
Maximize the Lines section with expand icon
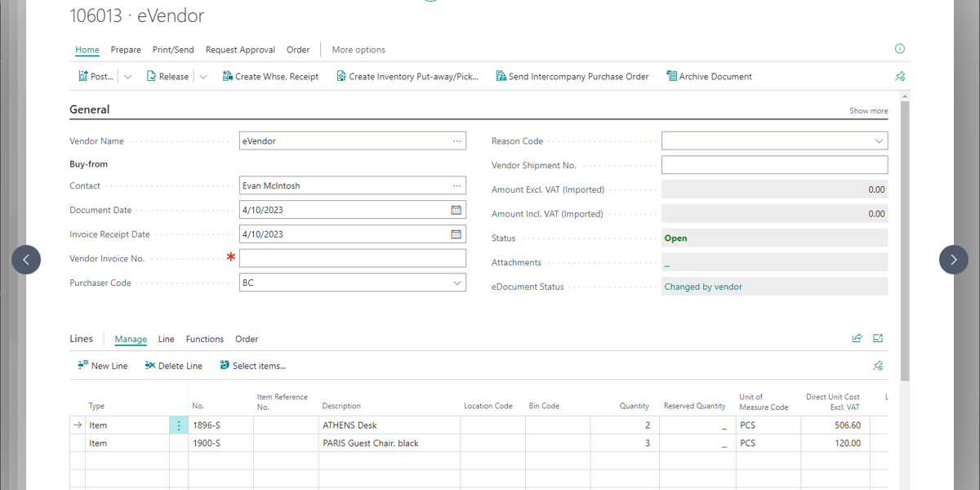pyautogui.click(x=878, y=339)
